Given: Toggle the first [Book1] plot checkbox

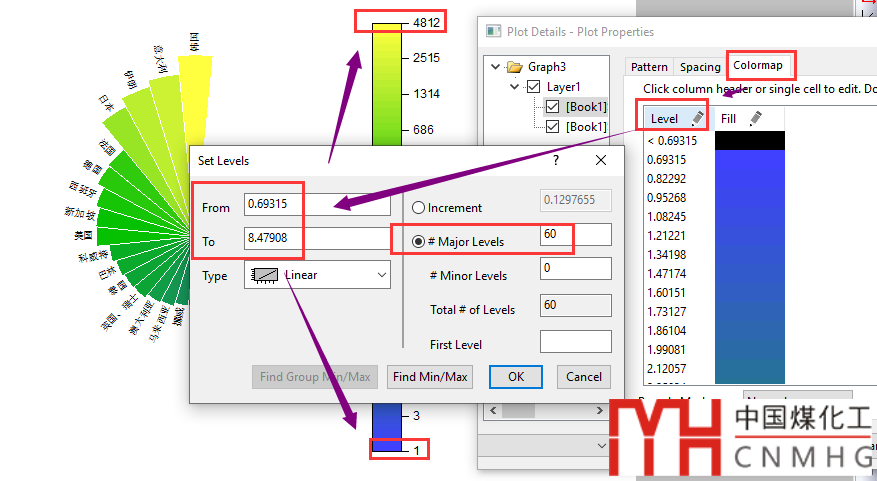Looking at the screenshot, I should coord(553,106).
